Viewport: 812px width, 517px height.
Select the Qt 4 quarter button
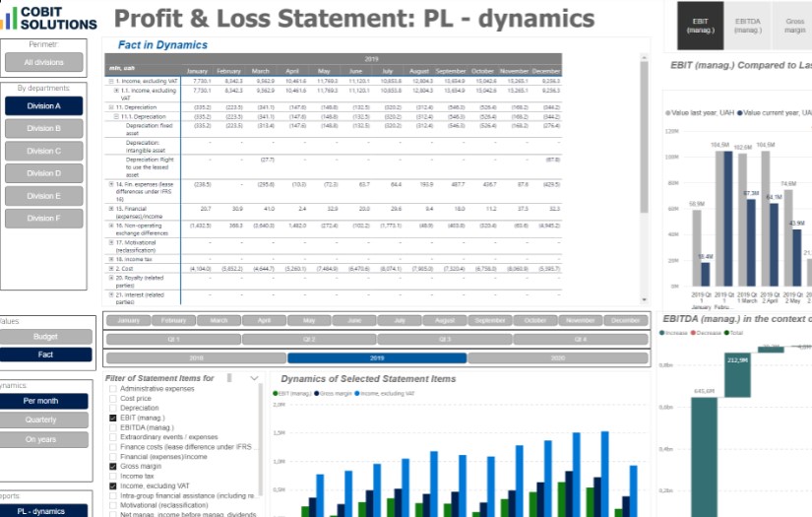(x=581, y=340)
